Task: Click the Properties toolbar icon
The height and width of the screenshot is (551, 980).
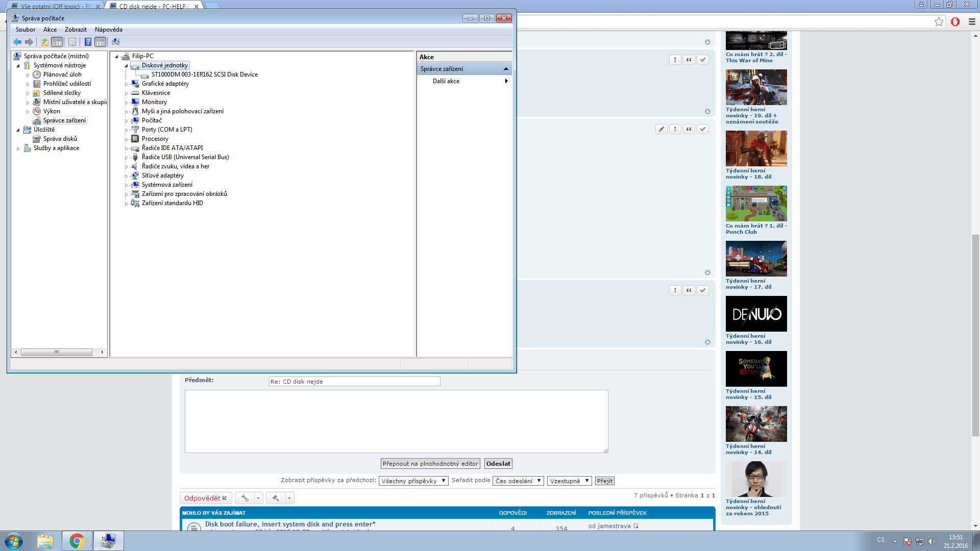Action: (72, 42)
